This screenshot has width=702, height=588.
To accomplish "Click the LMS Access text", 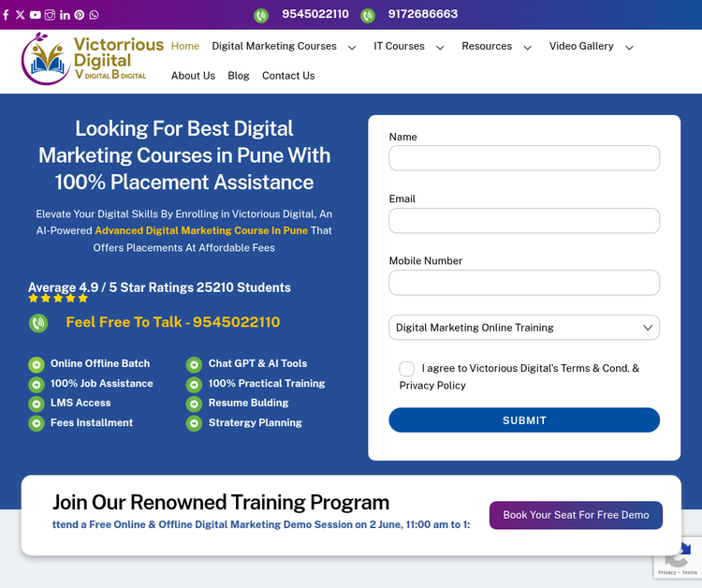I will [x=80, y=403].
